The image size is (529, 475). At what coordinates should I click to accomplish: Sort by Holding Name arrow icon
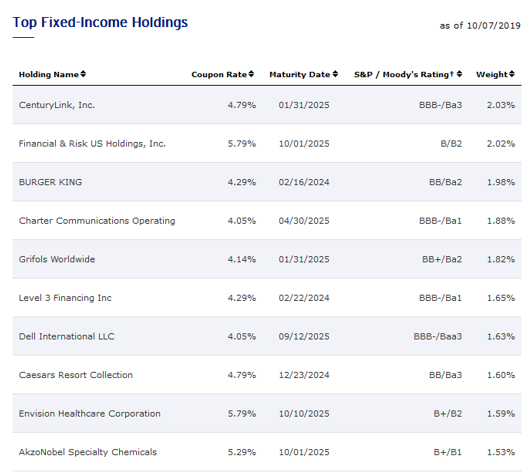pyautogui.click(x=83, y=74)
